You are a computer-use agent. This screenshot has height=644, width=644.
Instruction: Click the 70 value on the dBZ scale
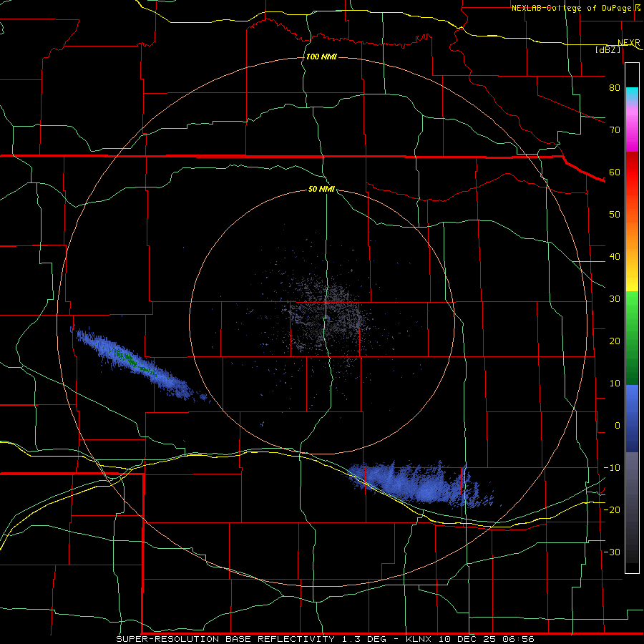coord(615,130)
